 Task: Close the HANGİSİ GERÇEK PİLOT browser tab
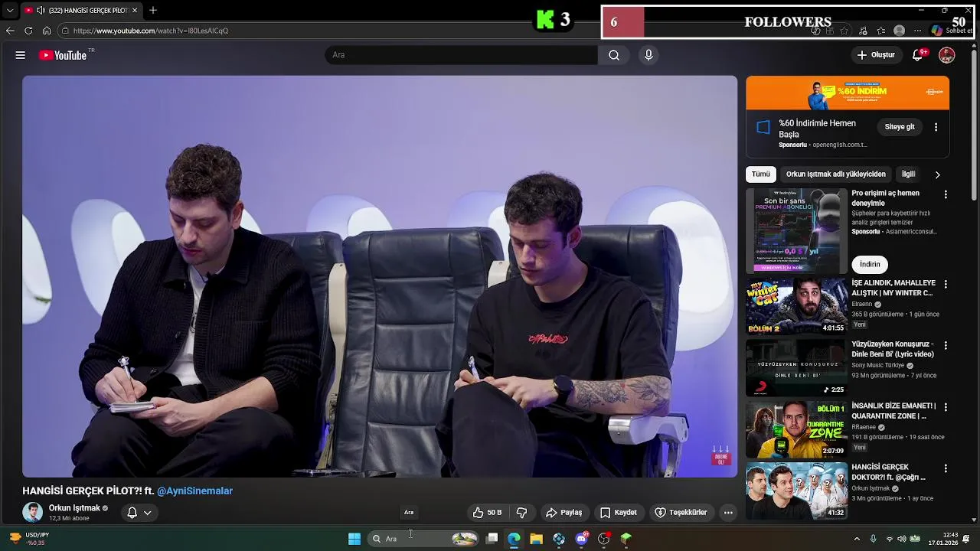(x=135, y=11)
